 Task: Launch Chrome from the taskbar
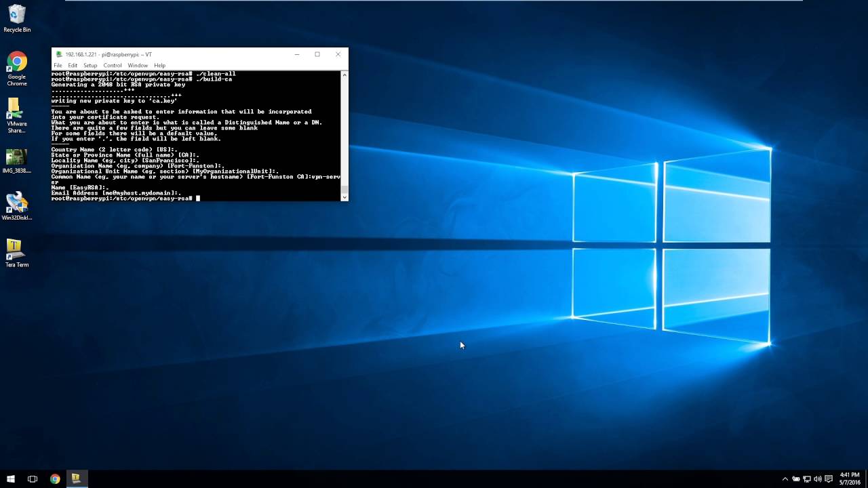point(55,479)
